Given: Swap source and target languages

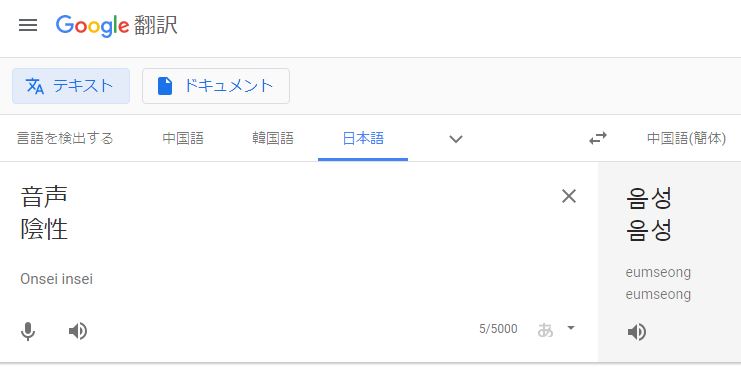Looking at the screenshot, I should click(598, 138).
